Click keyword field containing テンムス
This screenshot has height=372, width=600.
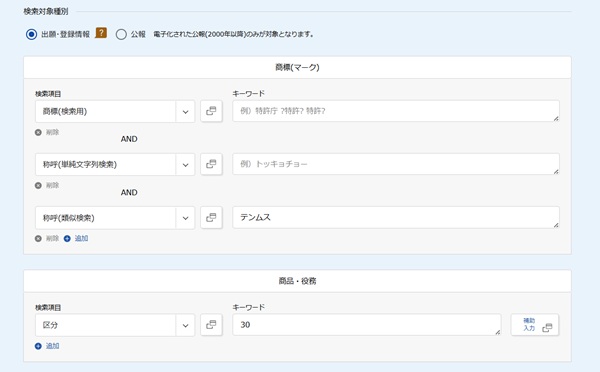(396, 217)
